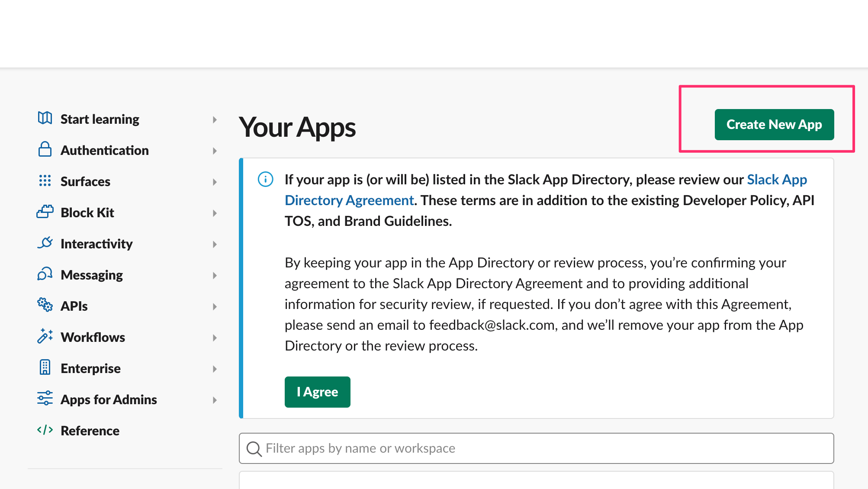Click the Surfaces grid dots icon
The width and height of the screenshot is (868, 489).
point(45,181)
